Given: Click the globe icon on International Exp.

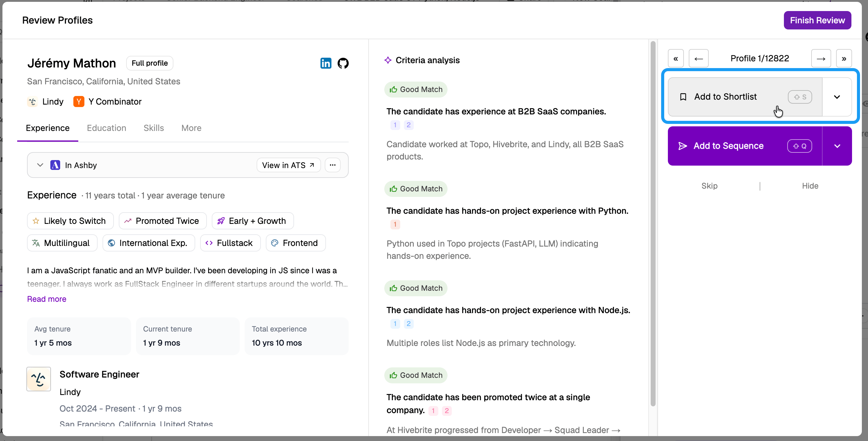Looking at the screenshot, I should (x=111, y=243).
